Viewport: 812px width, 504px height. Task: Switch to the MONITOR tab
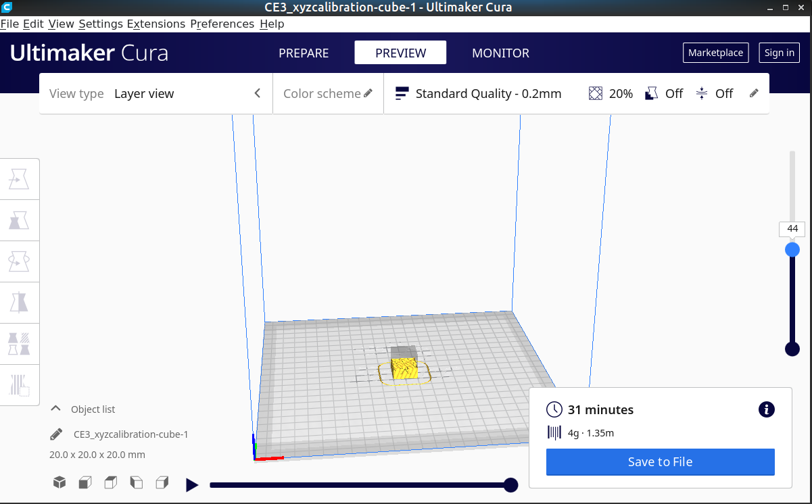500,53
